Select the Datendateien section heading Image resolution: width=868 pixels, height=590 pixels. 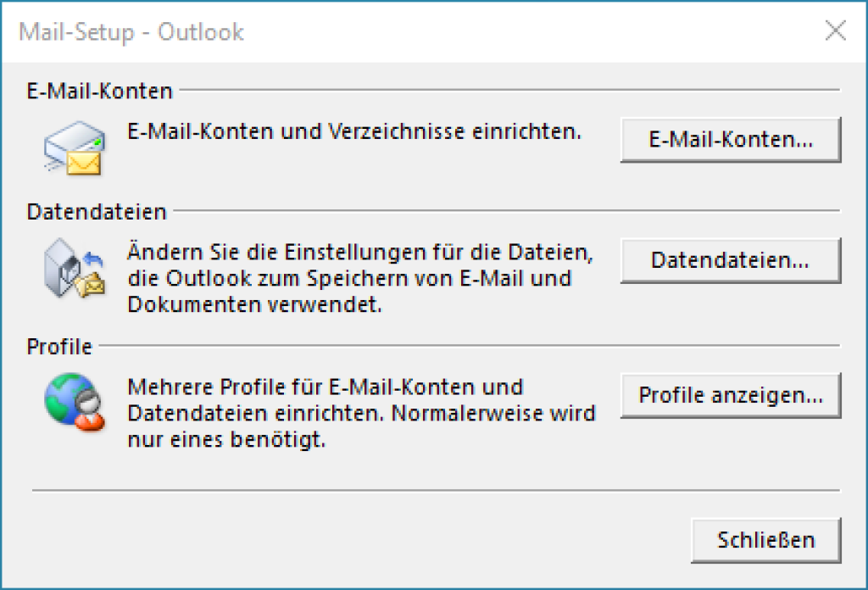(x=97, y=212)
